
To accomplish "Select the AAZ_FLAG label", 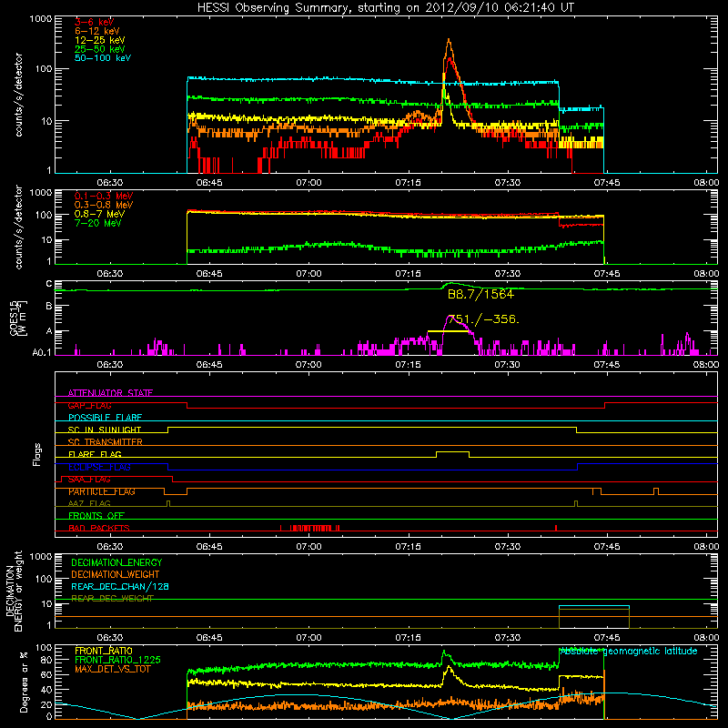I will click(x=89, y=503).
